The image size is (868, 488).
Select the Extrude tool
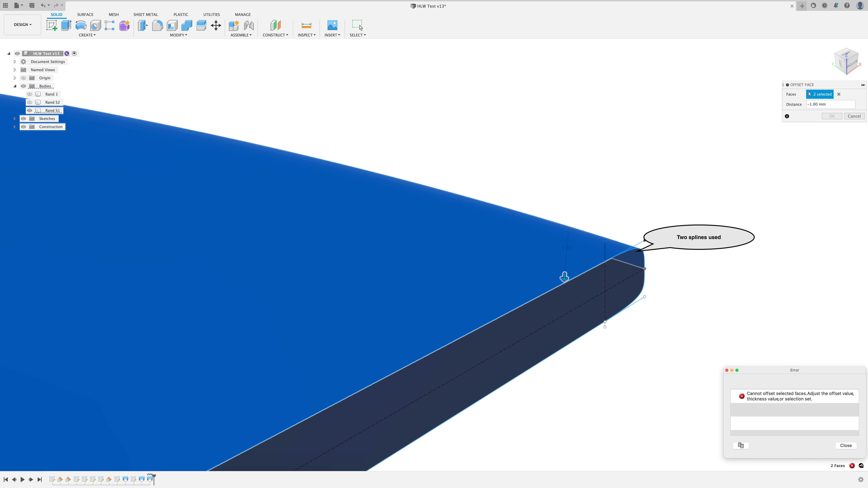[66, 26]
